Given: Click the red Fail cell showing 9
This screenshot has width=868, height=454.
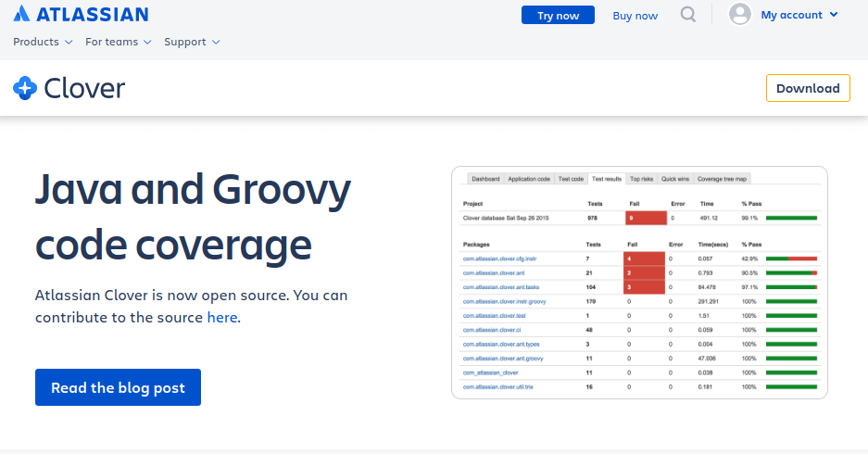Looking at the screenshot, I should [x=646, y=218].
